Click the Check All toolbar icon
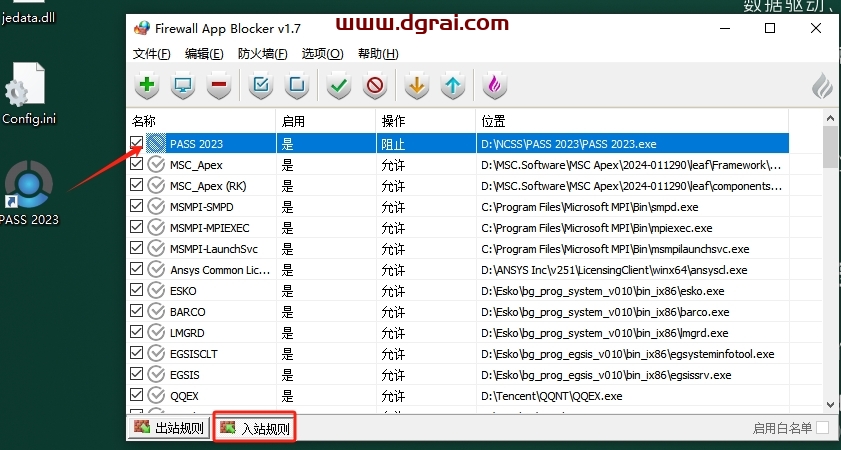The height and width of the screenshot is (450, 841). click(x=261, y=85)
